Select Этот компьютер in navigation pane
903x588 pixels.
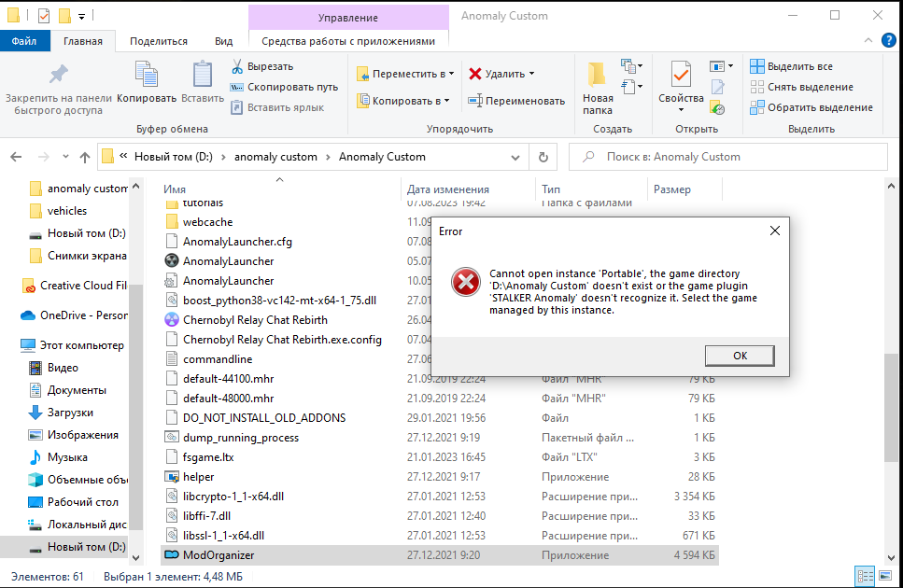tap(73, 345)
